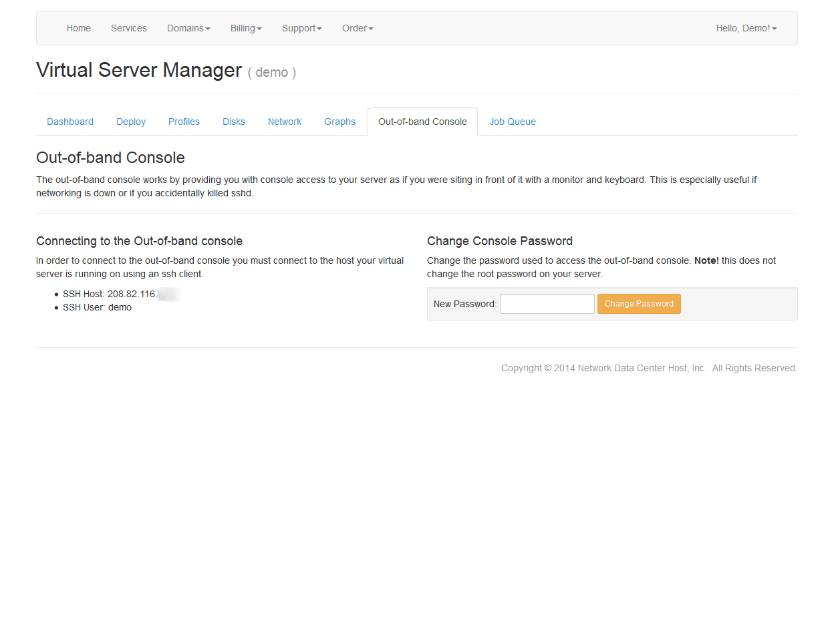840x623 pixels.
Task: Go to the Home page
Action: point(78,28)
